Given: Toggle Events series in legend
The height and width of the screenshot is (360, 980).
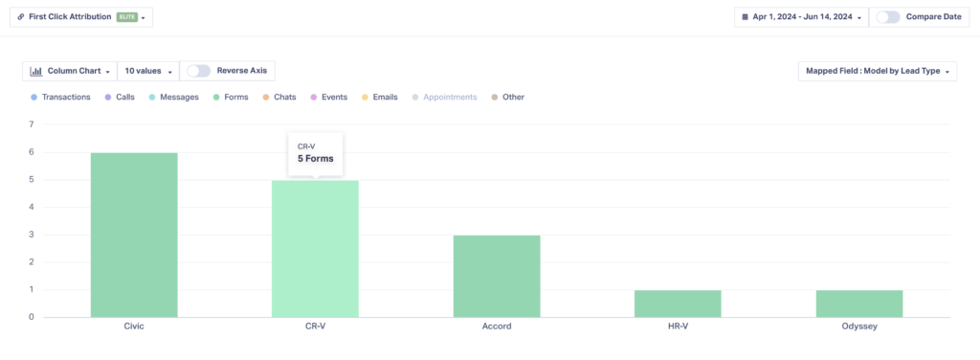Looking at the screenshot, I should coord(329,98).
